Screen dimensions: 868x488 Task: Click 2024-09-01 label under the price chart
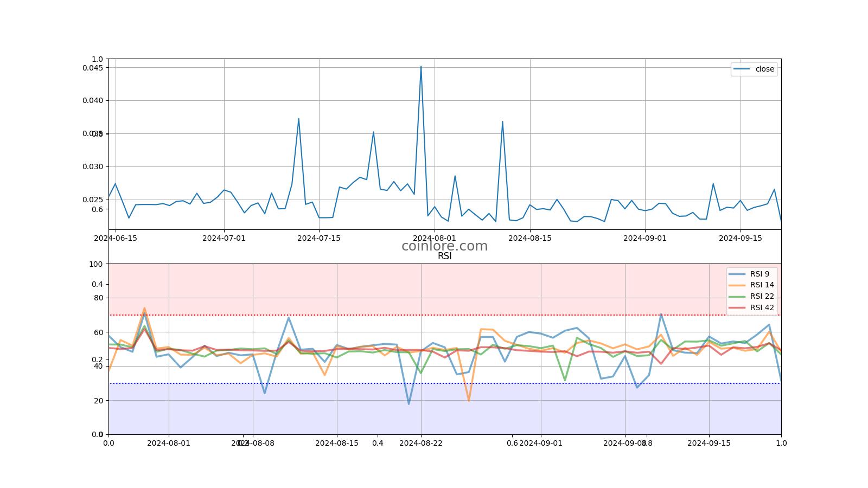645,237
